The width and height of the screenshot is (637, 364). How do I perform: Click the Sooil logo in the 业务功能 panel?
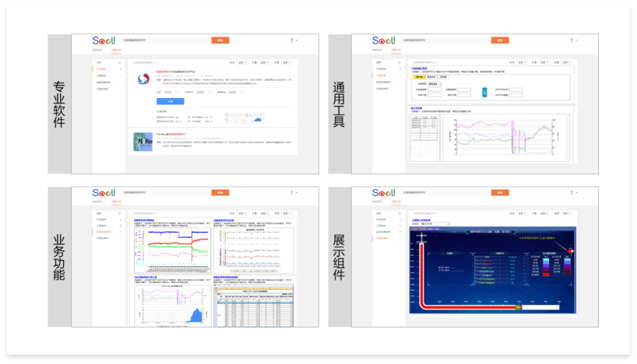(104, 192)
